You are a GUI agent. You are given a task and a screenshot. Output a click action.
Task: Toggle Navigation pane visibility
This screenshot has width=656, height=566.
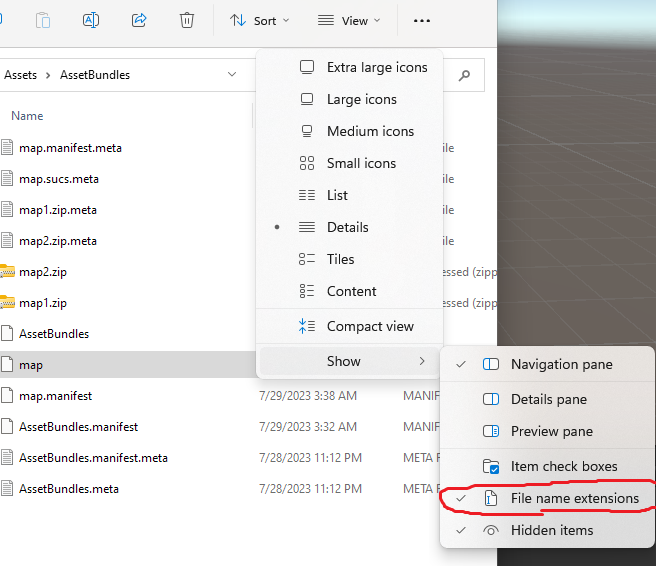[547, 364]
